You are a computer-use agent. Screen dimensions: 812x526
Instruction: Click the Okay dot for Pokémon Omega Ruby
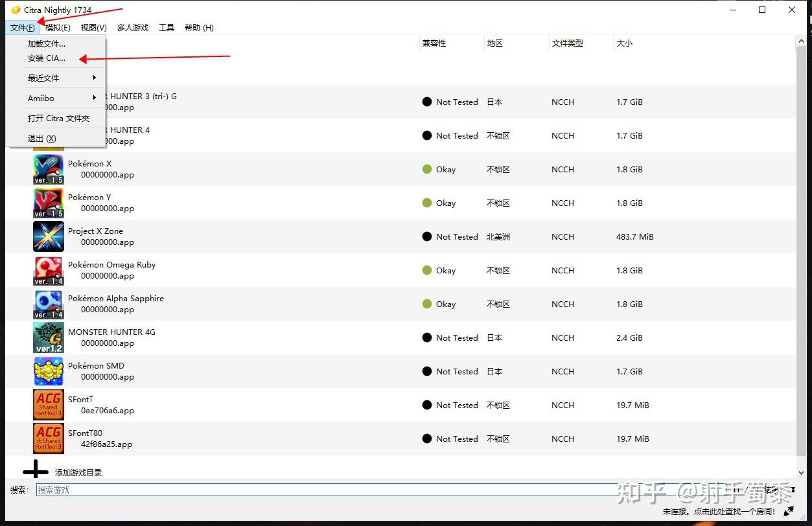pos(427,270)
